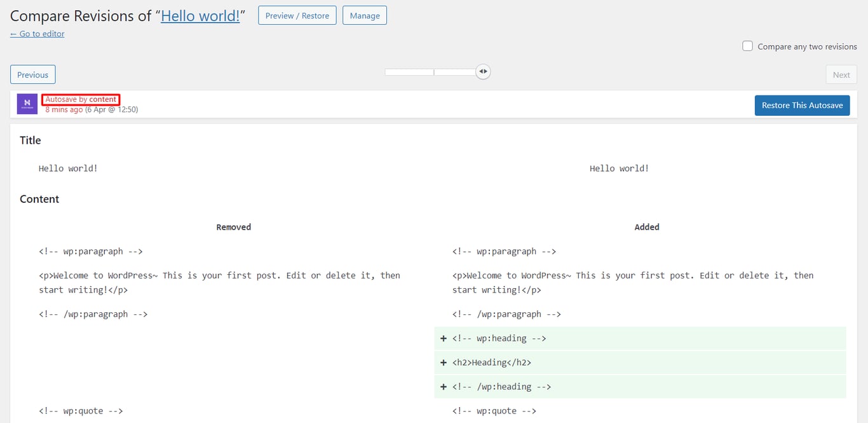Image resolution: width=868 pixels, height=423 pixels.
Task: Select the double-arrow revision slider handle
Action: click(x=483, y=71)
